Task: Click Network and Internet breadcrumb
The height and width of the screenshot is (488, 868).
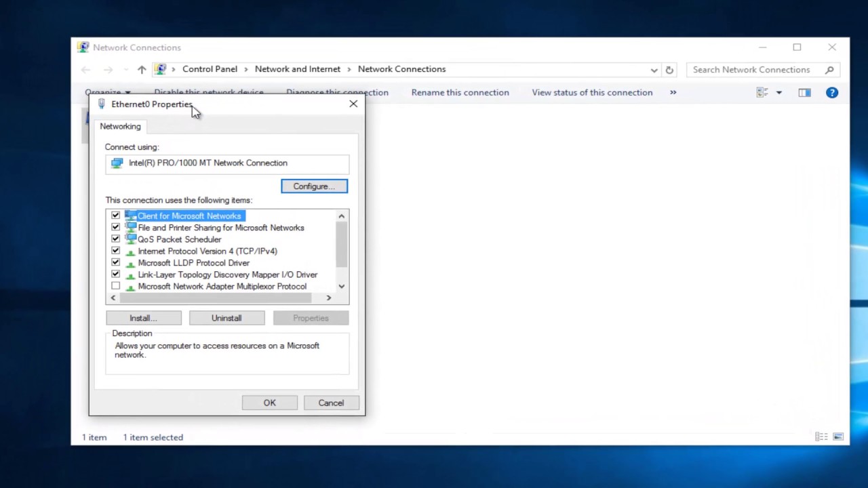Action: point(298,69)
